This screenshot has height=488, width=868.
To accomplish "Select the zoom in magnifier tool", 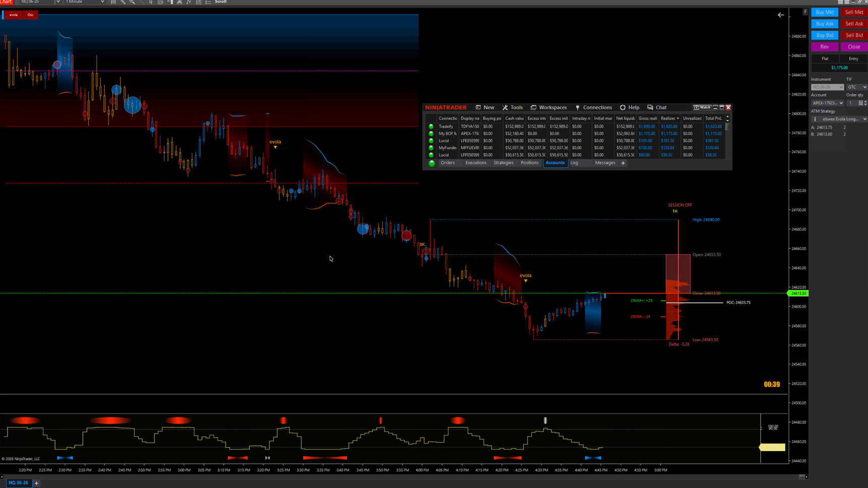I will 132,2.
